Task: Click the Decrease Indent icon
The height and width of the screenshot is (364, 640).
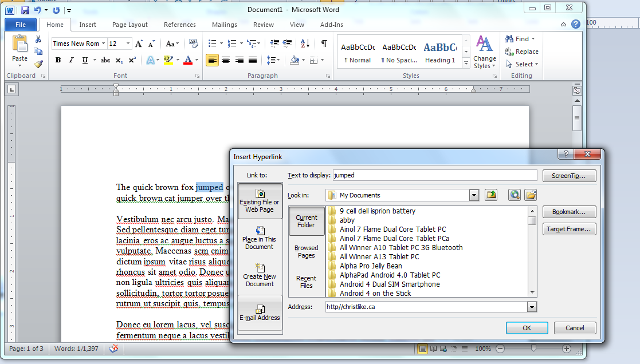Action: point(274,43)
